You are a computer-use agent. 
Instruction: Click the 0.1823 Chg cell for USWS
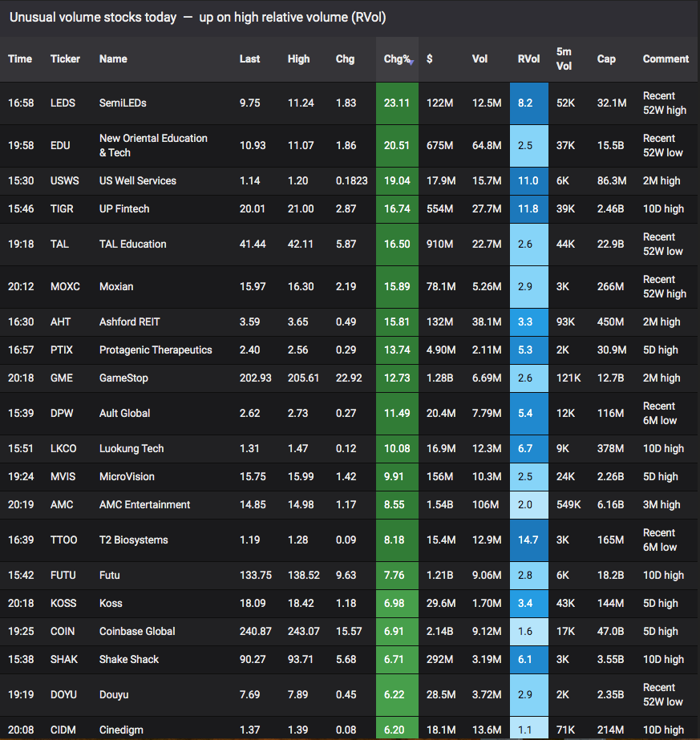[352, 180]
